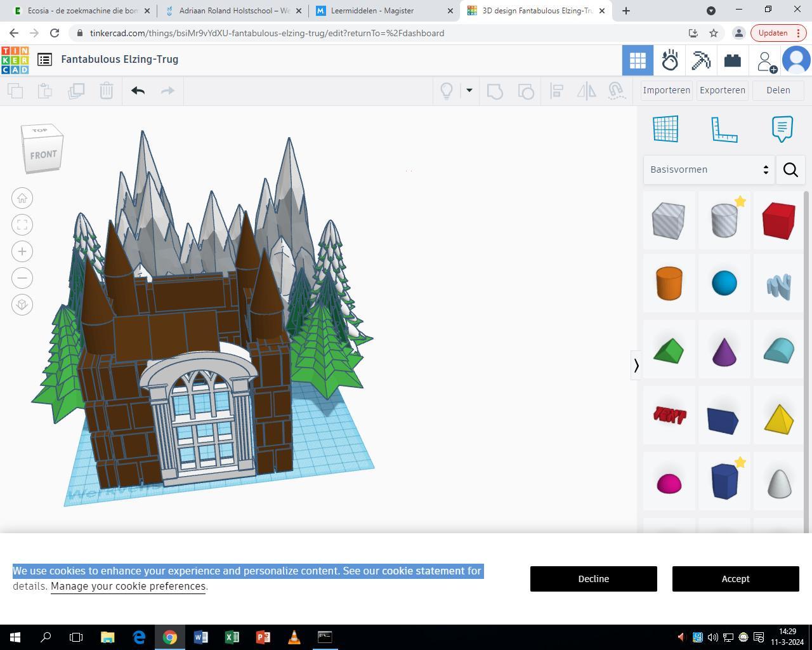Screen dimensions: 812x650
Task: Open the Workplane tool
Action: pos(665,129)
